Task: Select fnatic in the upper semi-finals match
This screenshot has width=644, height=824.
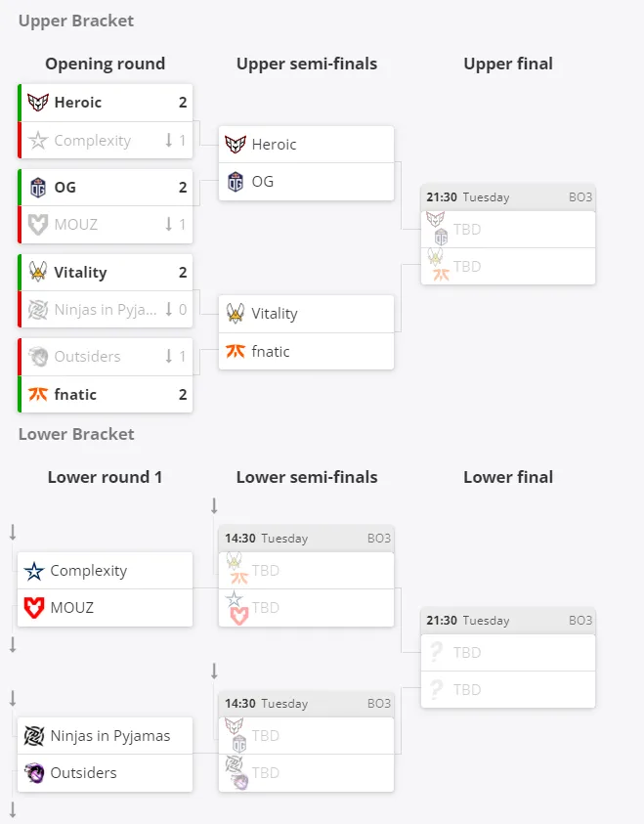Action: [306, 351]
